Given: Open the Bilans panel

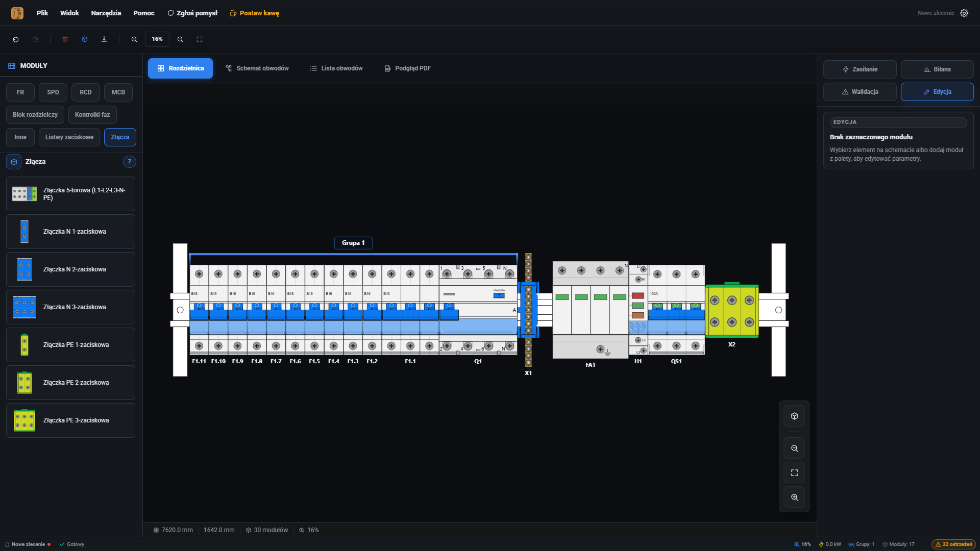Looking at the screenshot, I should coord(937,69).
